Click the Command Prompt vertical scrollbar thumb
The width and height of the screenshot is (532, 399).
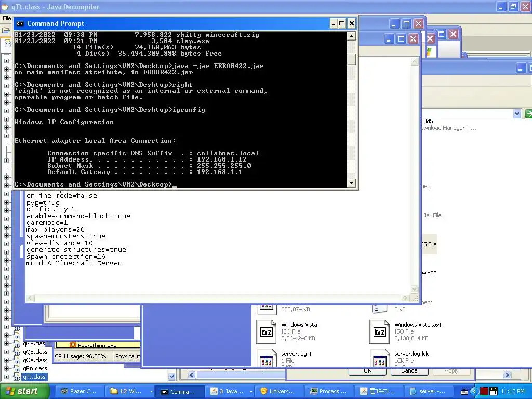[352, 60]
